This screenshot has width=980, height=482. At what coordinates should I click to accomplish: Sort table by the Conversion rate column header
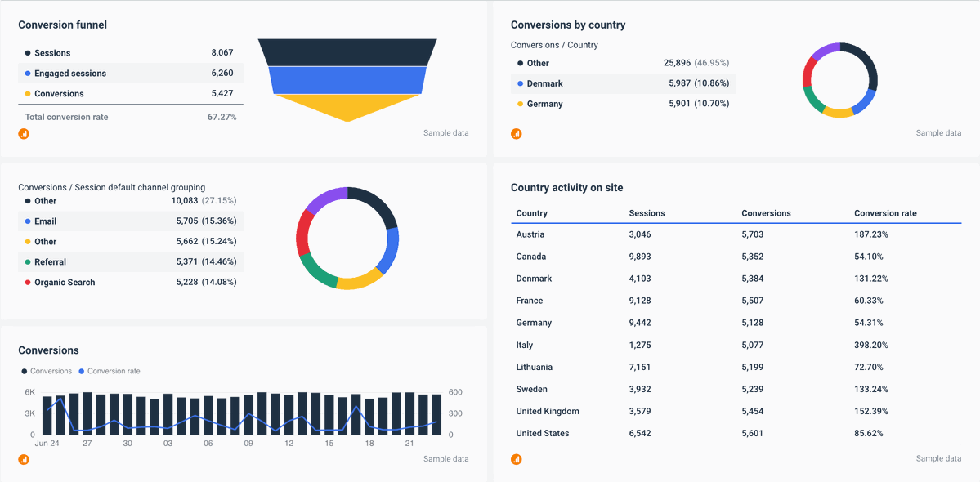point(886,213)
